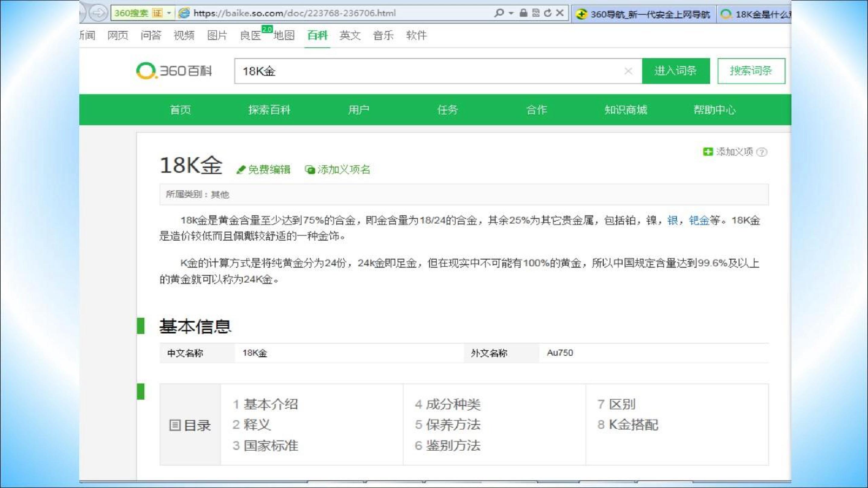Viewport: 868px width, 488px height.
Task: Click the 搜索词条 button
Action: point(751,71)
